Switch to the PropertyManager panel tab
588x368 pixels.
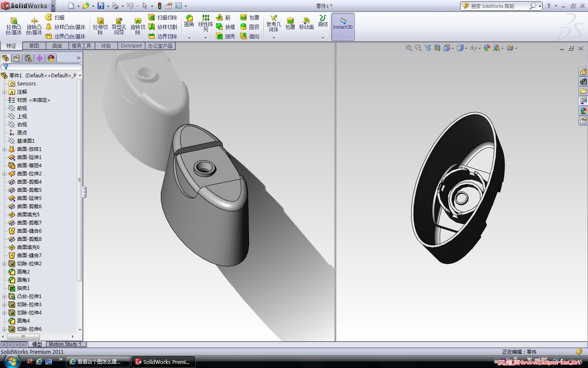click(17, 58)
